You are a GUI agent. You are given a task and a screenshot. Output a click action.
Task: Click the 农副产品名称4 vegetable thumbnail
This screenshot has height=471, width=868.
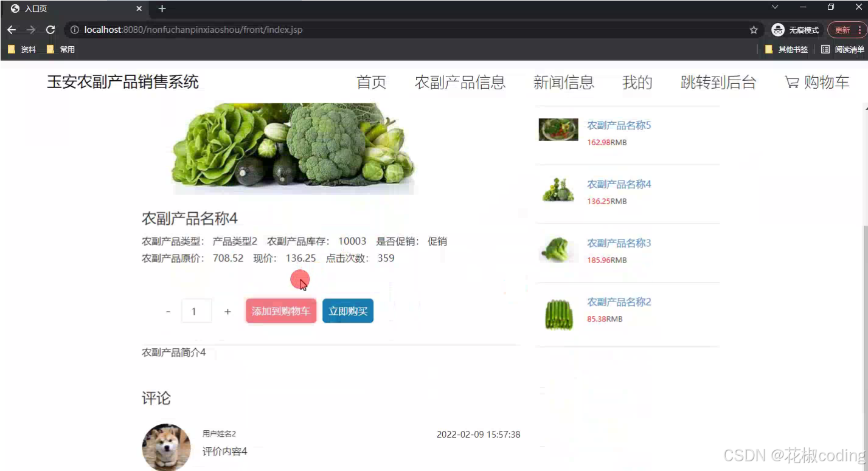click(558, 190)
